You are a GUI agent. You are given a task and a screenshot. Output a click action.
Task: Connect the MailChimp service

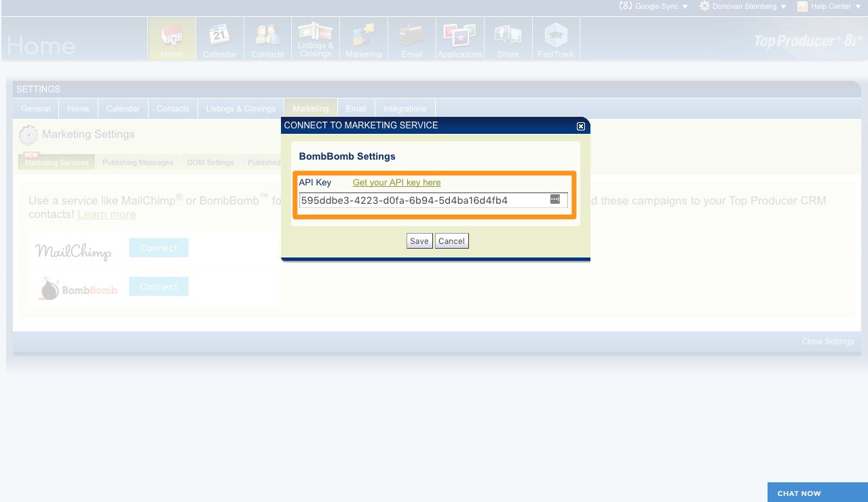(x=159, y=248)
